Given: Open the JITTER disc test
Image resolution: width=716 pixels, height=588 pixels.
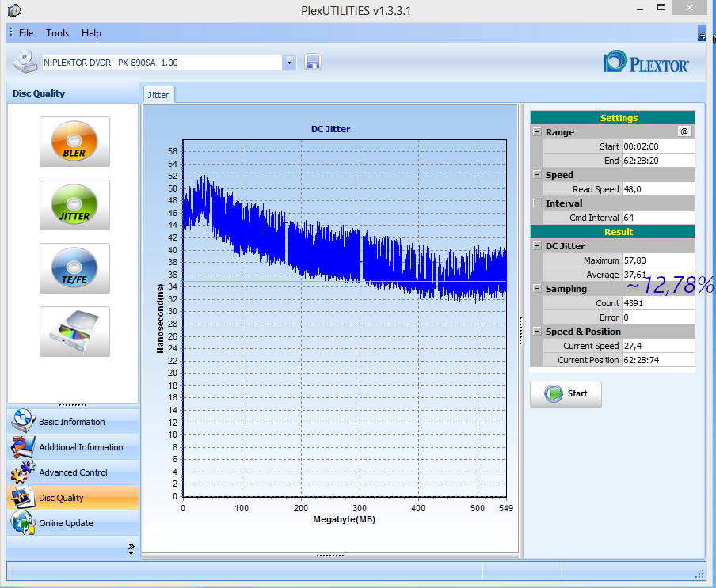Looking at the screenshot, I should [74, 205].
